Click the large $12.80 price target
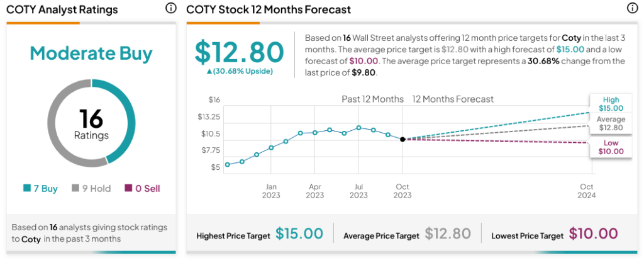This screenshot has width=644, height=263. click(x=239, y=52)
